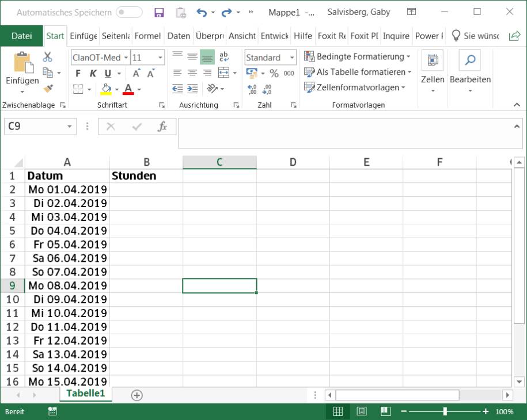Screen dimensions: 527x420
Task: Switch to the Daten ribbon tab
Action: coord(179,36)
